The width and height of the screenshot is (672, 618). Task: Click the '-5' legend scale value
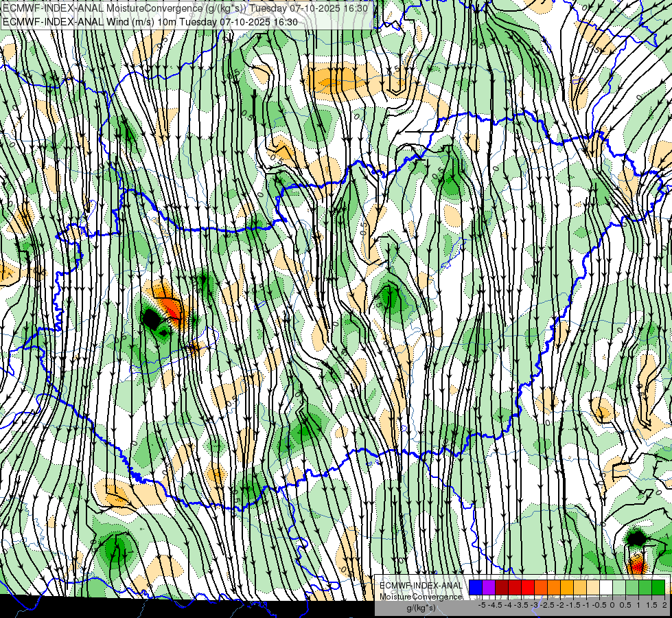click(482, 605)
